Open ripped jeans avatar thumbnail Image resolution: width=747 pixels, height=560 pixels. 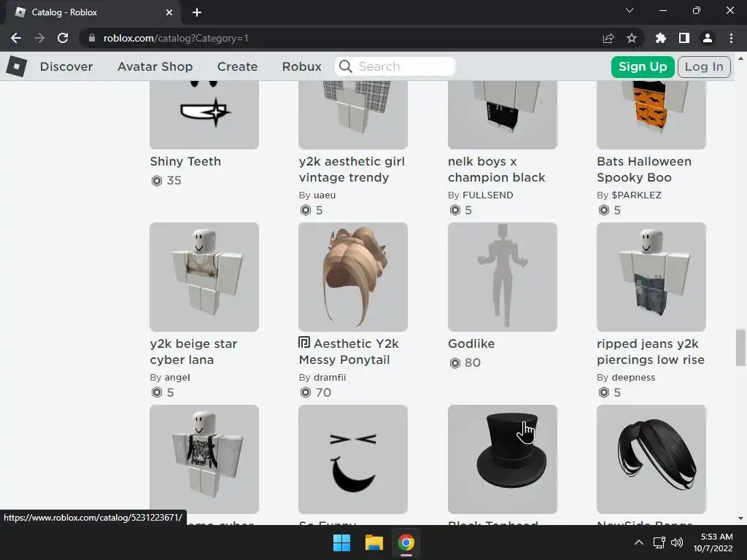[x=651, y=277]
